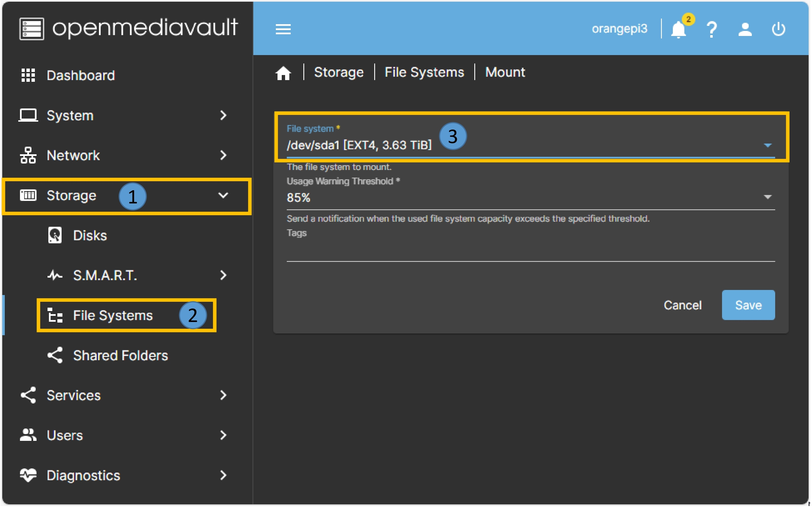This screenshot has height=508, width=812.
Task: Click the Users menu label
Action: pos(65,436)
